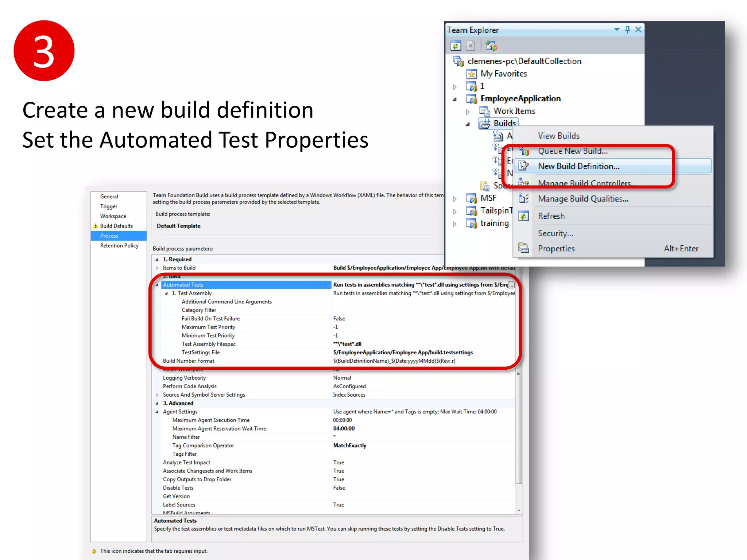Choose Security from the context menu
The height and width of the screenshot is (560, 747).
pos(556,233)
